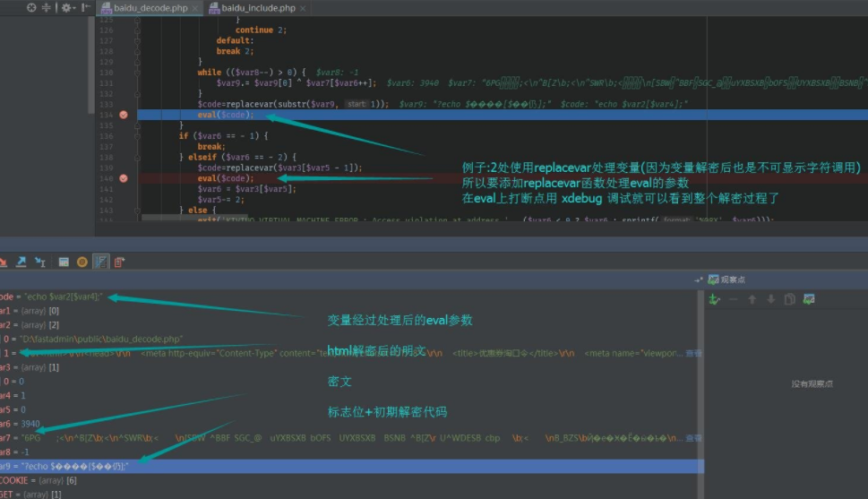Click the run to cursor debugger icon
Viewport: 868px width, 499px height.
(x=41, y=262)
